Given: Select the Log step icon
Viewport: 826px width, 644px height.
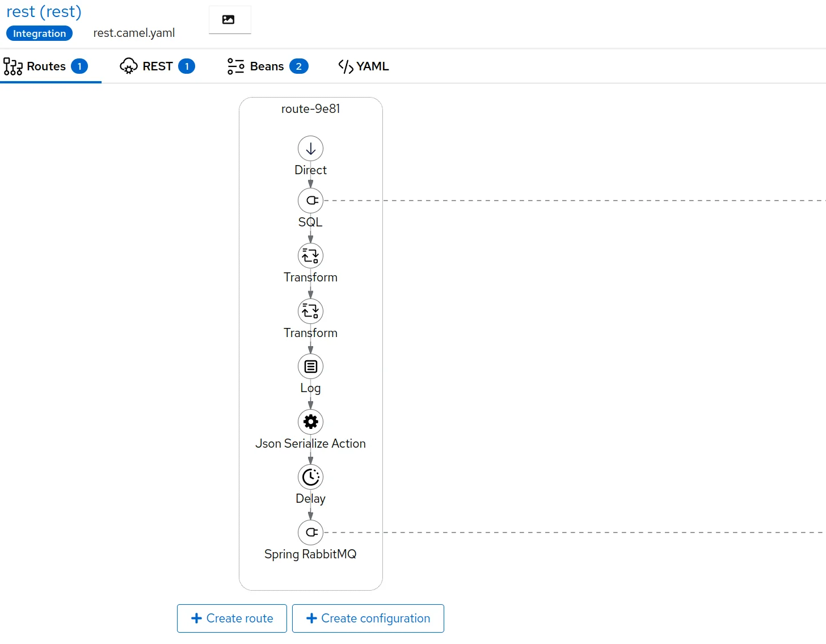Looking at the screenshot, I should 310,367.
